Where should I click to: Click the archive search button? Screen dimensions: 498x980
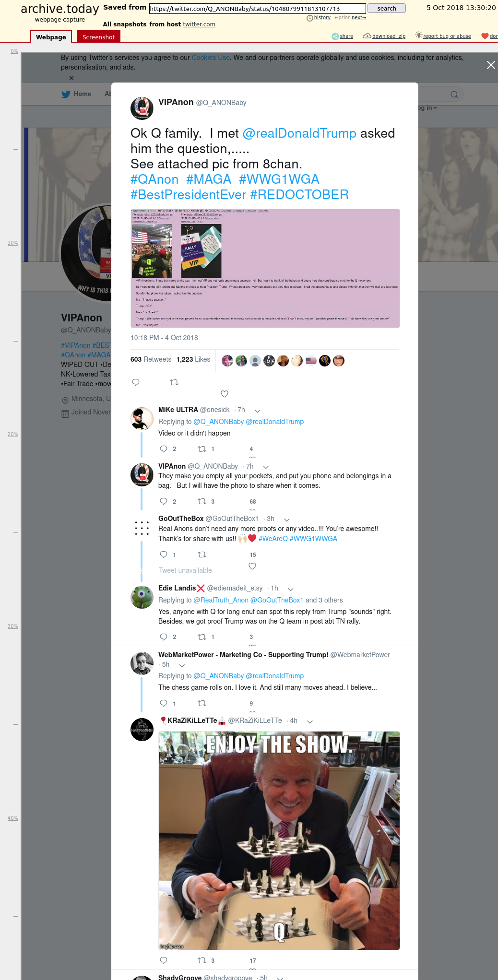click(x=387, y=8)
